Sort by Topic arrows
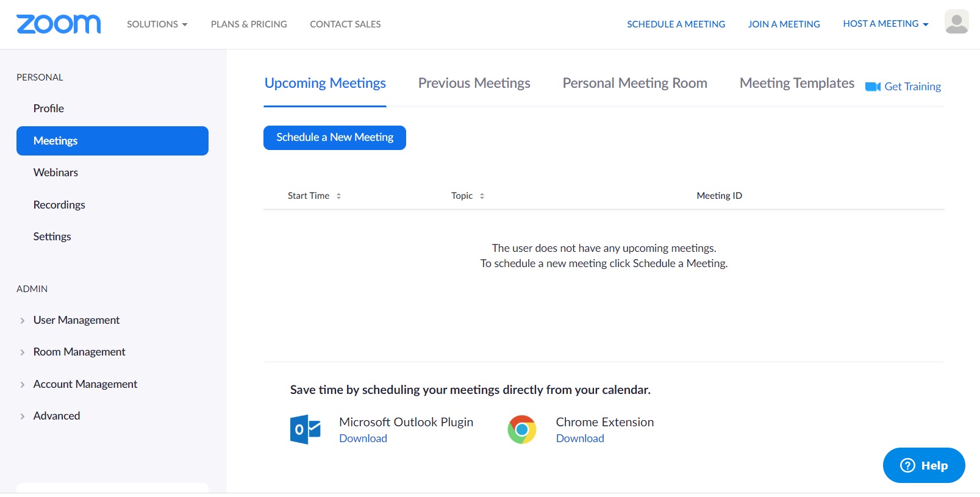Image resolution: width=980 pixels, height=497 pixels. tap(482, 196)
